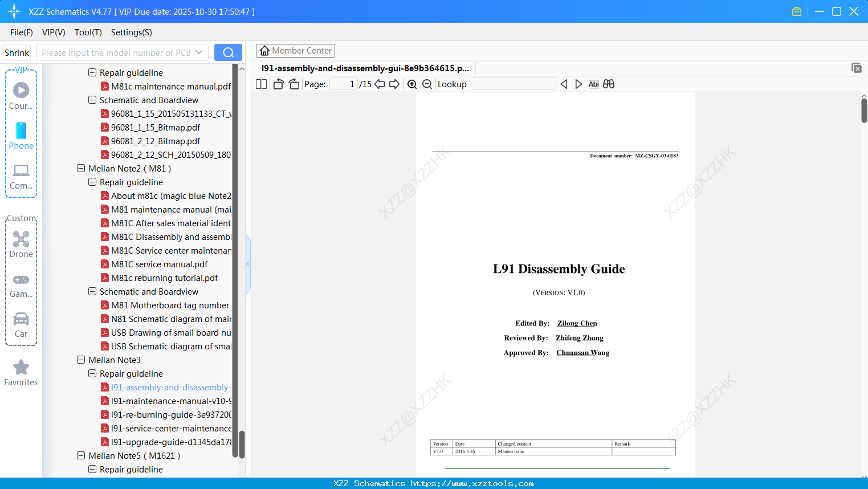
Task: Open the search binoculars tool
Action: pos(609,84)
